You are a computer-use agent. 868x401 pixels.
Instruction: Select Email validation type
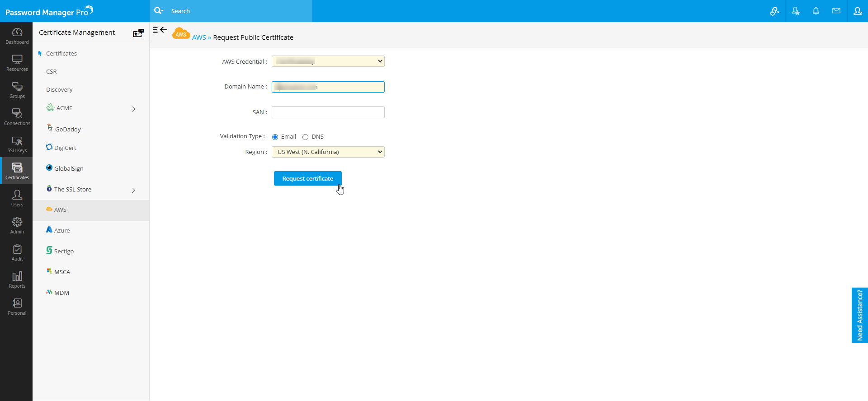pos(275,137)
